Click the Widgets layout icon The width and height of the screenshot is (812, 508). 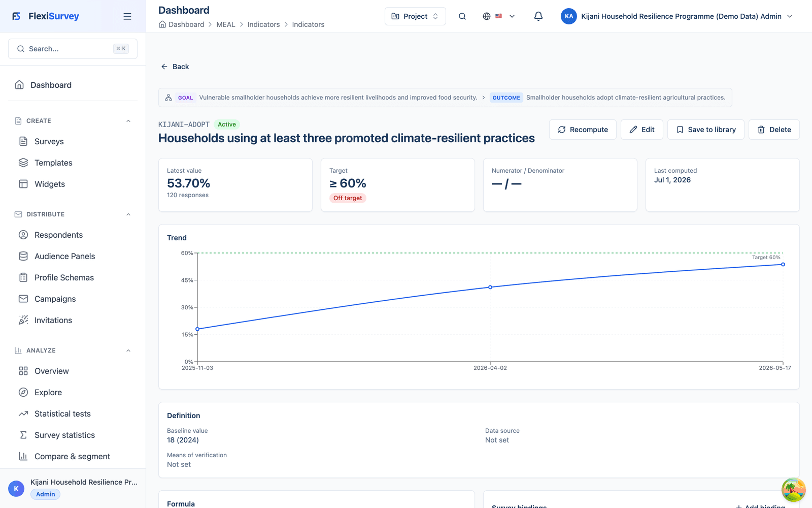[x=23, y=184]
